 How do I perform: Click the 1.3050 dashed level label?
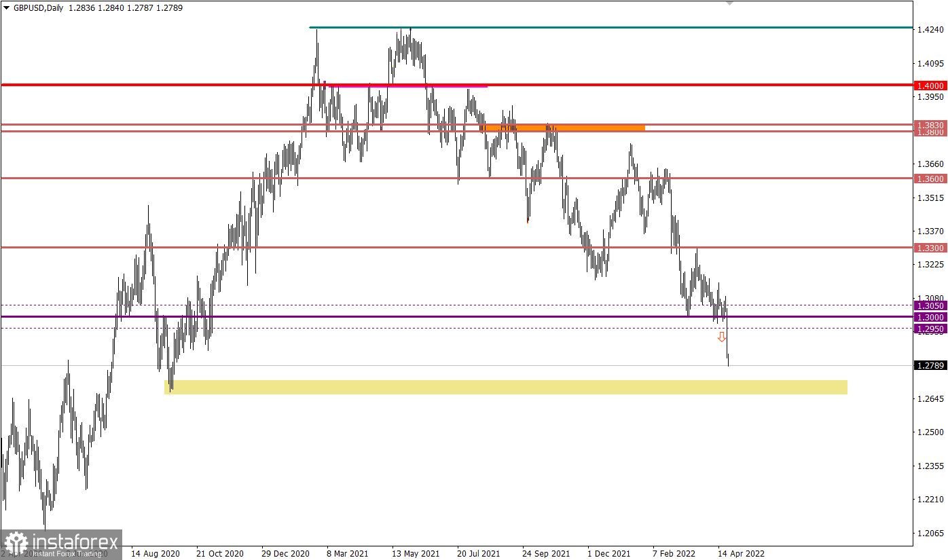coord(930,306)
